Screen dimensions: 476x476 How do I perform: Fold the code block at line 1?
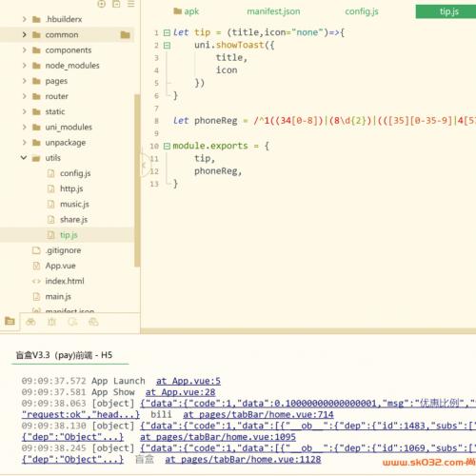tap(167, 32)
